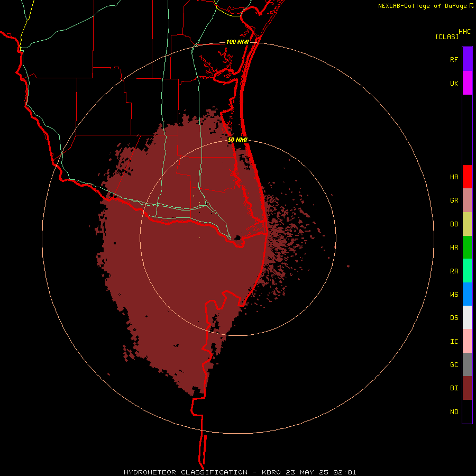Screen dimensions: 476x476
Task: Click the ND black legend swatch
Action: [467, 411]
